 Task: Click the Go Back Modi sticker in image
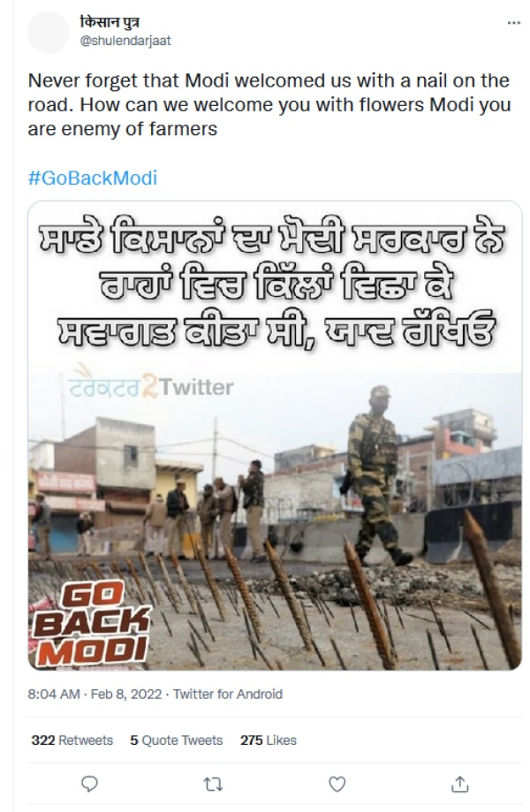coord(91,624)
